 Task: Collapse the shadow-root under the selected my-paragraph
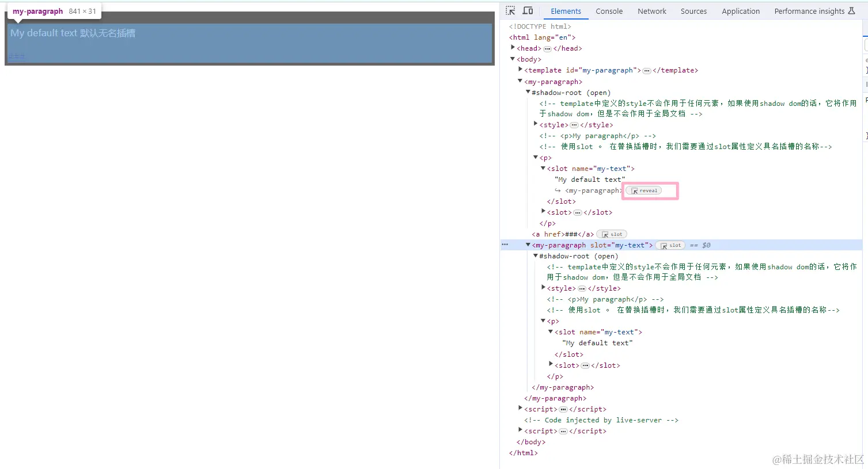[535, 256]
